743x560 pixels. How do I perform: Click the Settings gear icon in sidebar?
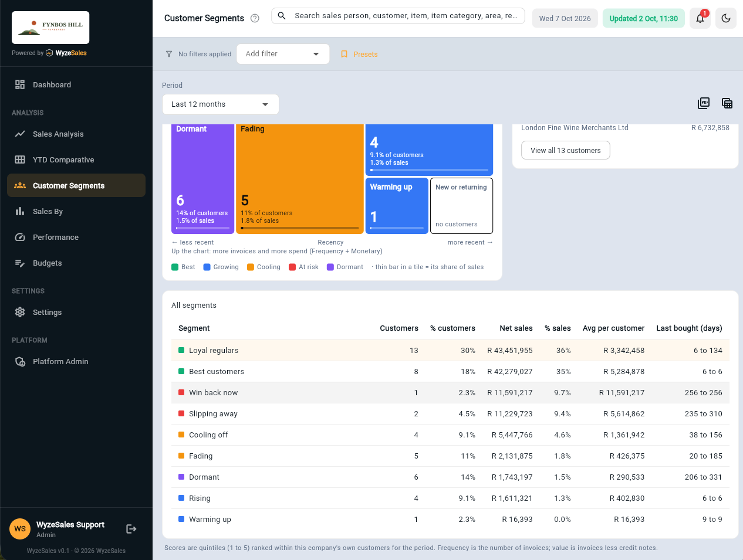[x=20, y=312]
